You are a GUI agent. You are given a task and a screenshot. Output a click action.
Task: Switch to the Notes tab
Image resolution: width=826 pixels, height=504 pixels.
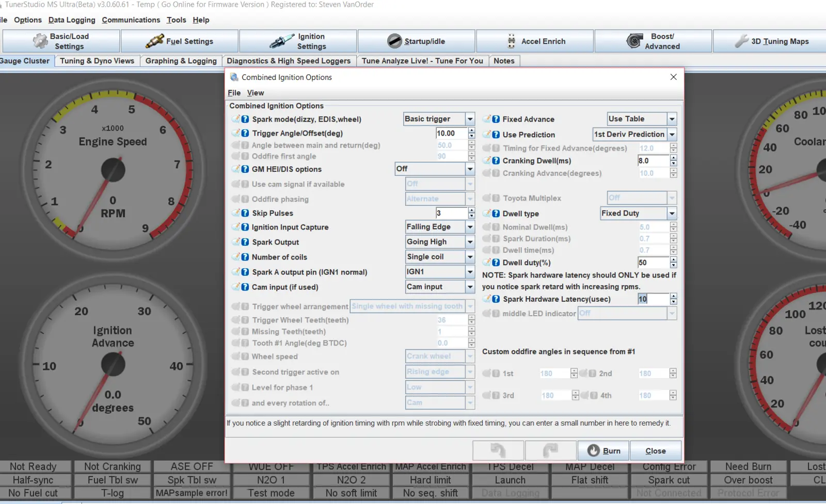pos(504,61)
